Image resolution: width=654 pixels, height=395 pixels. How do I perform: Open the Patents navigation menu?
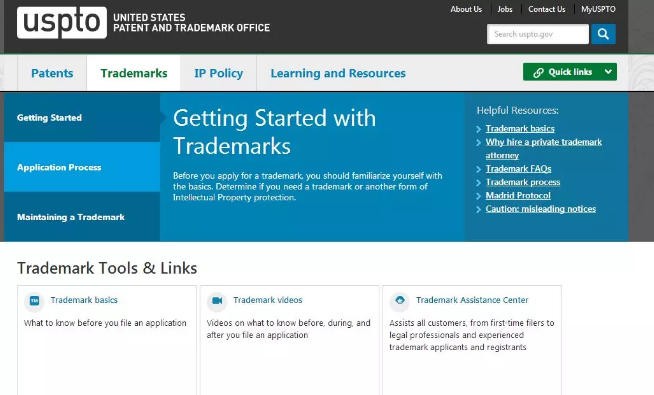[52, 73]
